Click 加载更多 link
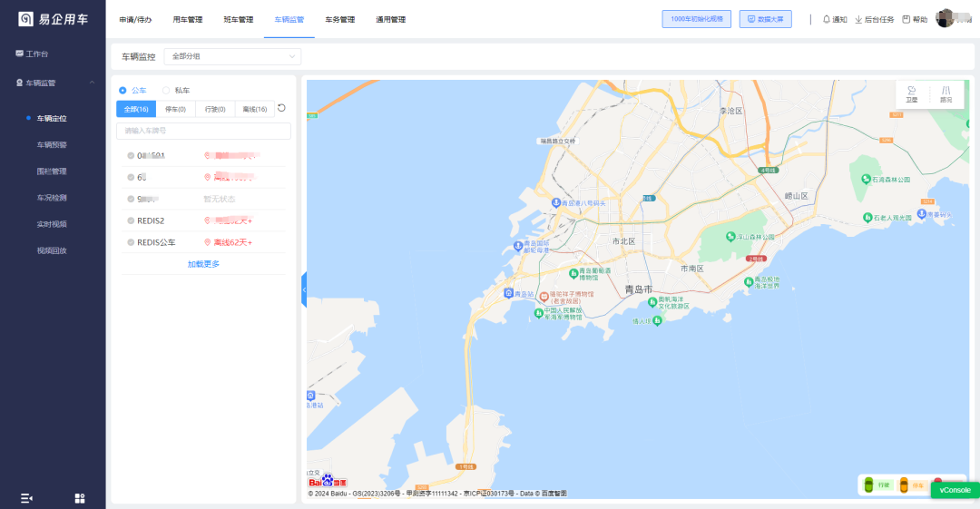This screenshot has height=509, width=980. point(204,264)
